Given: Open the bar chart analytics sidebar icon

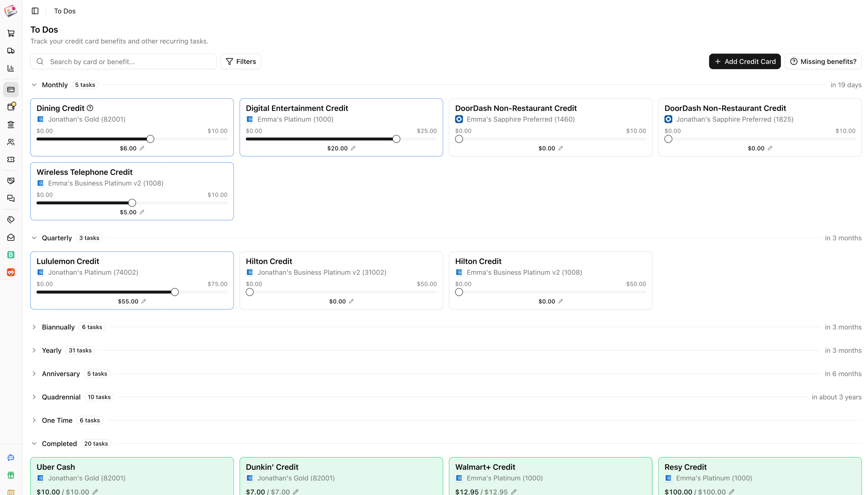Looking at the screenshot, I should [x=11, y=68].
